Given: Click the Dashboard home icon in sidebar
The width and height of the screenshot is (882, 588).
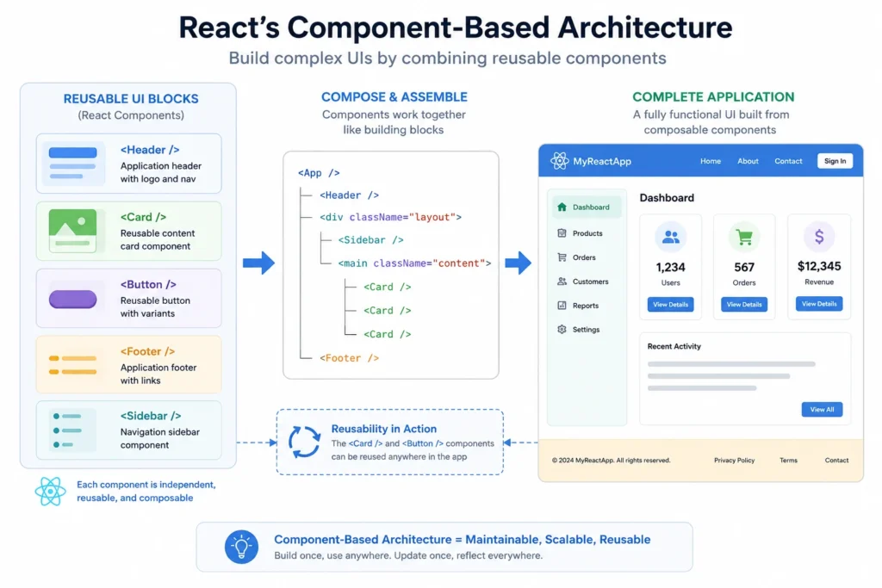Looking at the screenshot, I should point(562,207).
